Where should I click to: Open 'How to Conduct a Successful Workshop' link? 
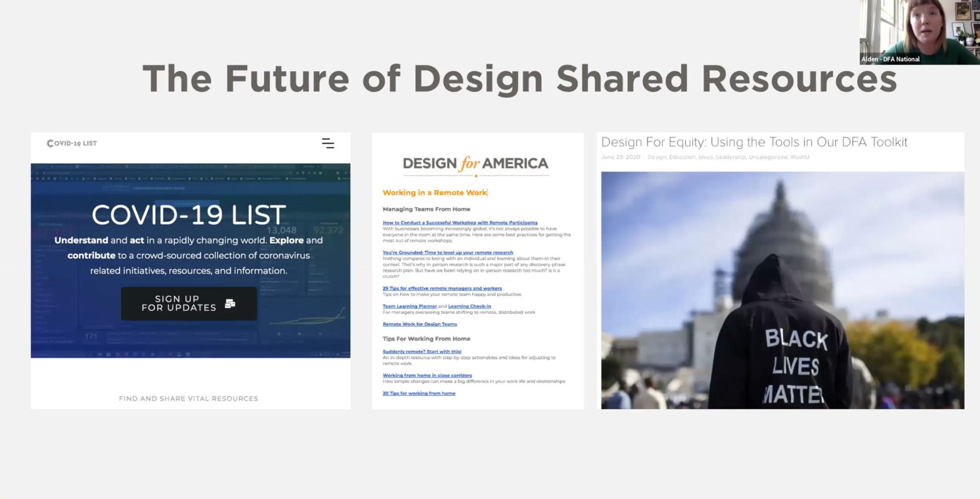460,222
